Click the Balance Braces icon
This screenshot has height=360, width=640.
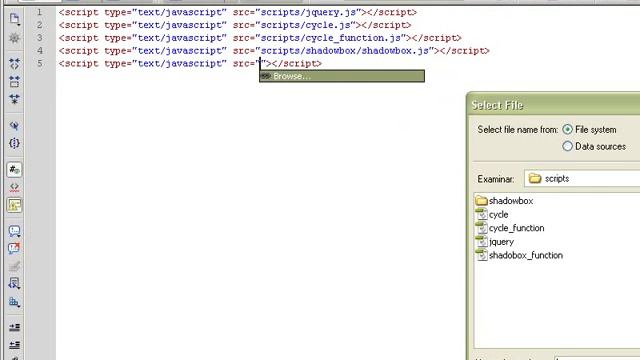pyautogui.click(x=14, y=143)
